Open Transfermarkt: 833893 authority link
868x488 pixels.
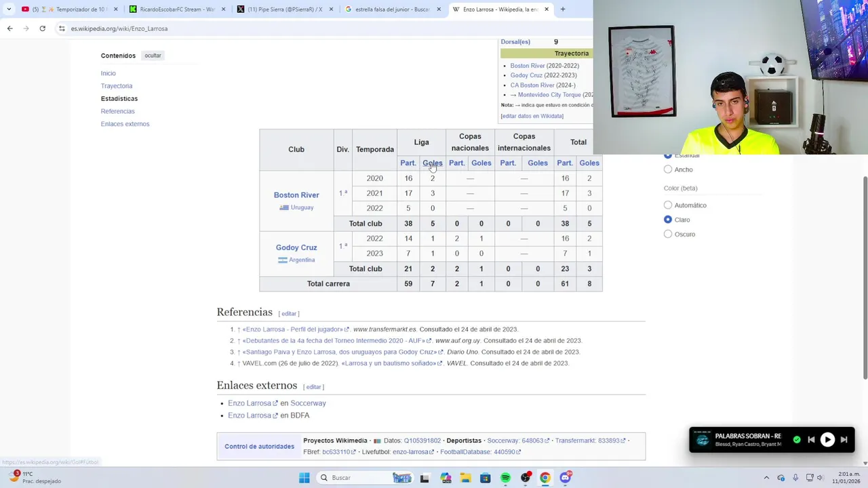click(590, 441)
